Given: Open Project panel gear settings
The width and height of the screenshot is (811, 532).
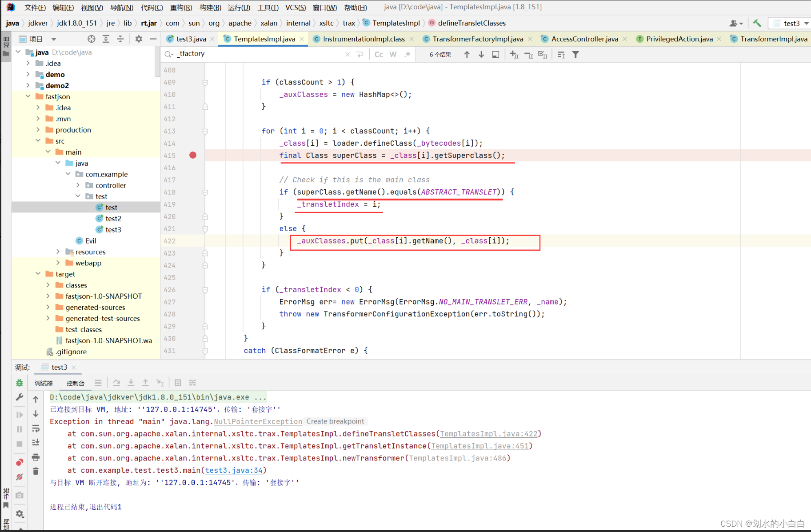Looking at the screenshot, I should tap(139, 39).
